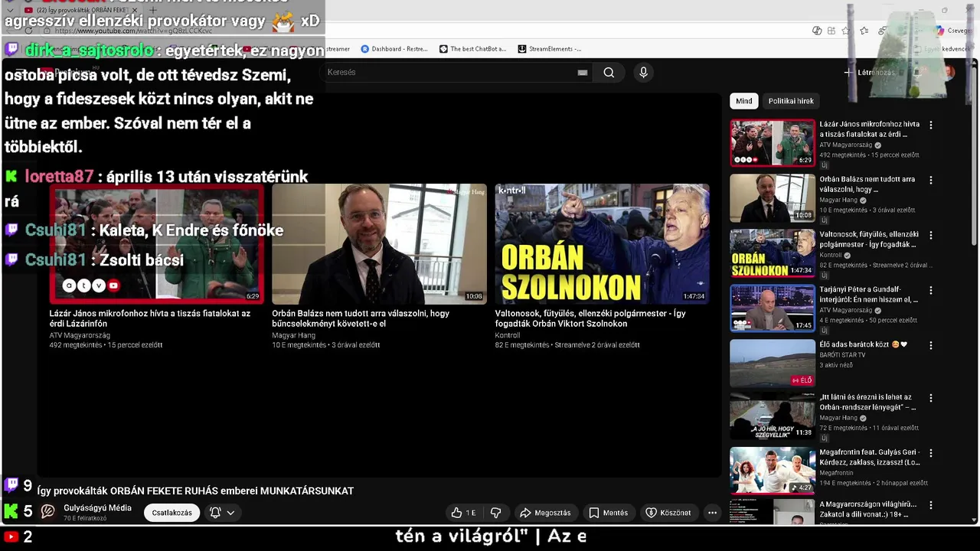This screenshot has width=980, height=551.
Task: Open options menu for Tarjányi Péter sidebar video
Action: 931,291
